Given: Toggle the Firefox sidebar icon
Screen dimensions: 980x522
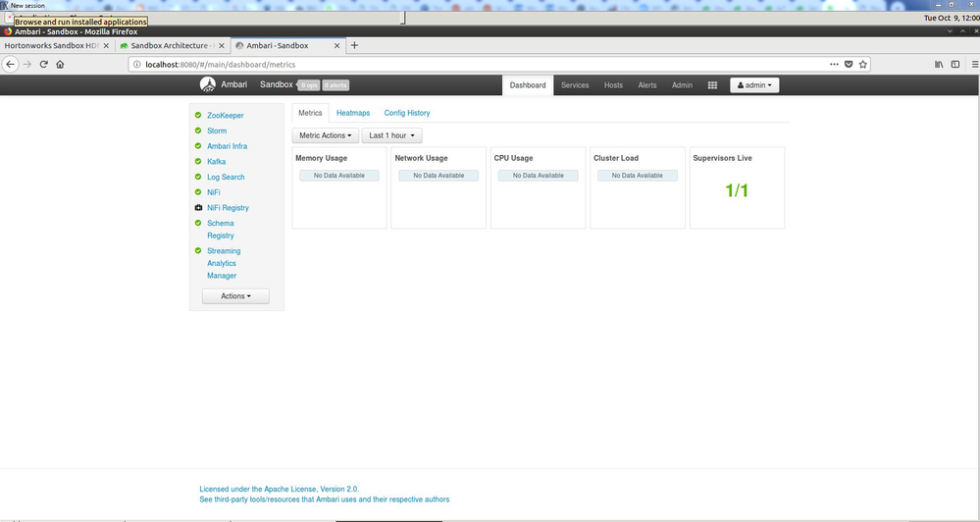Looking at the screenshot, I should click(955, 64).
